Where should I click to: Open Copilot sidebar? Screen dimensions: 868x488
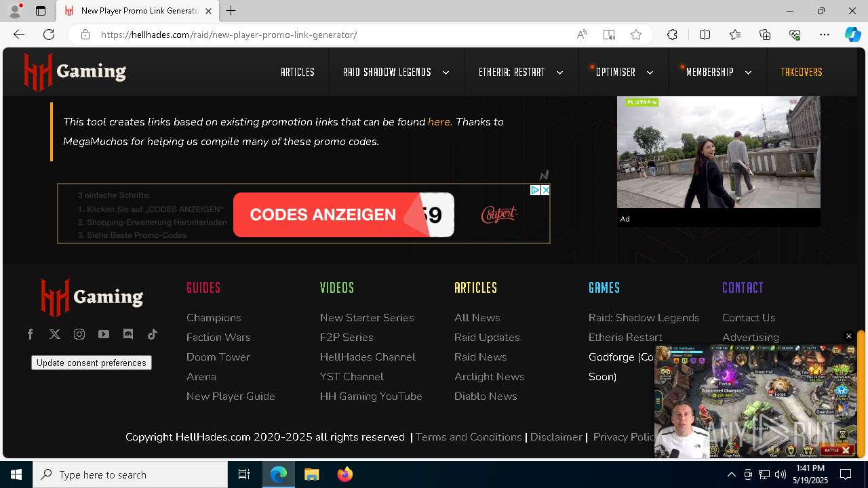pos(853,35)
